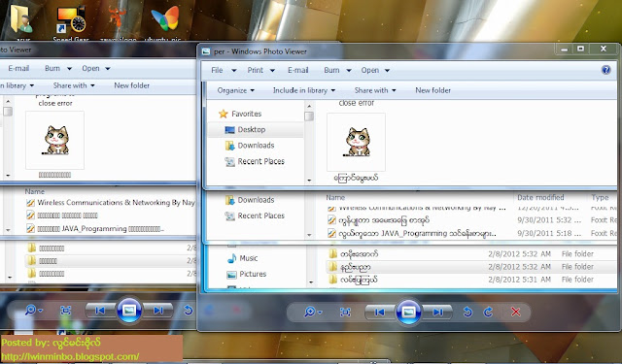Click New folder in right window
The height and width of the screenshot is (364, 622).
[432, 90]
